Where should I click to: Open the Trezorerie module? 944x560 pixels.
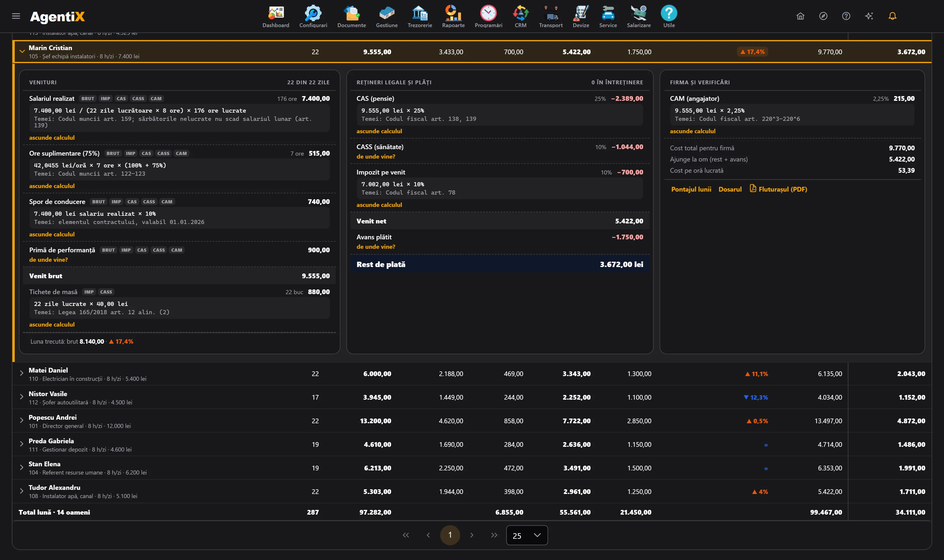click(419, 17)
